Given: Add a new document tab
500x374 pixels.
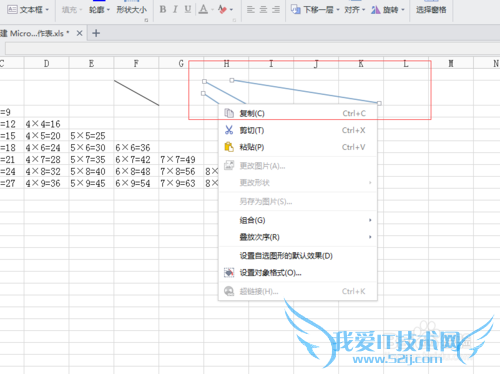Looking at the screenshot, I should point(96,33).
